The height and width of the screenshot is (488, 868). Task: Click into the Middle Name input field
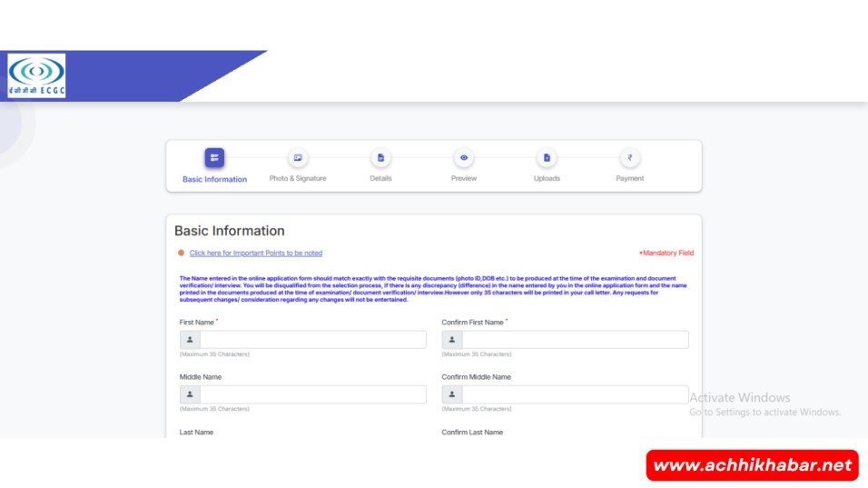[x=312, y=394]
